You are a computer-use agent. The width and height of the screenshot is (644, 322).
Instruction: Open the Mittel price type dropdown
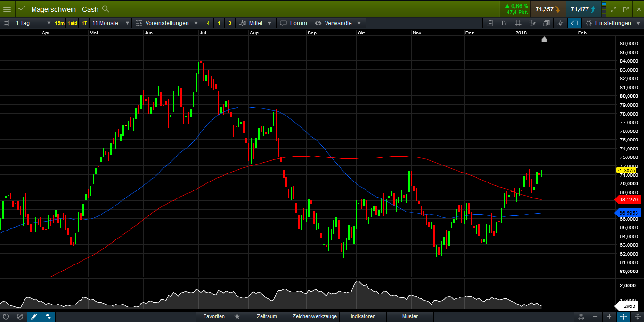[255, 23]
